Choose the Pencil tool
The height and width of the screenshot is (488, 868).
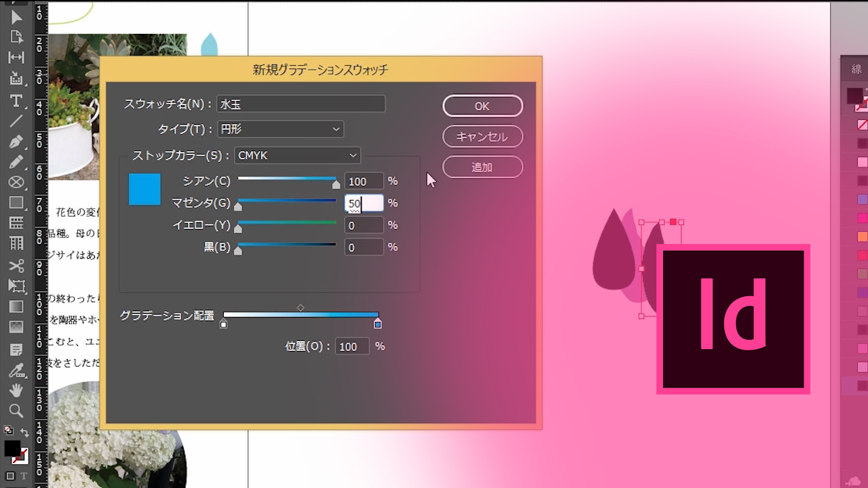[16, 162]
